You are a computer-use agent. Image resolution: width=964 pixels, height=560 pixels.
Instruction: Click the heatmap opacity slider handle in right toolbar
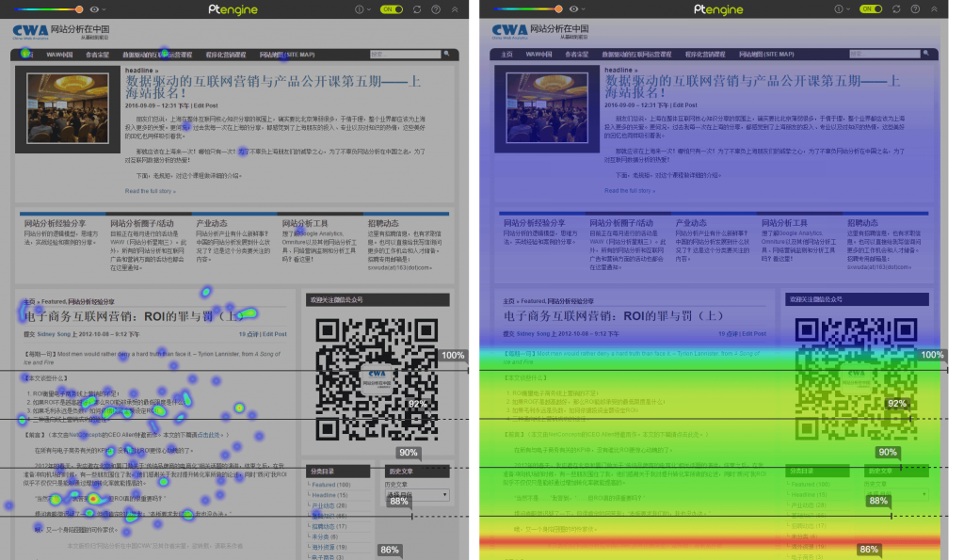coord(558,9)
